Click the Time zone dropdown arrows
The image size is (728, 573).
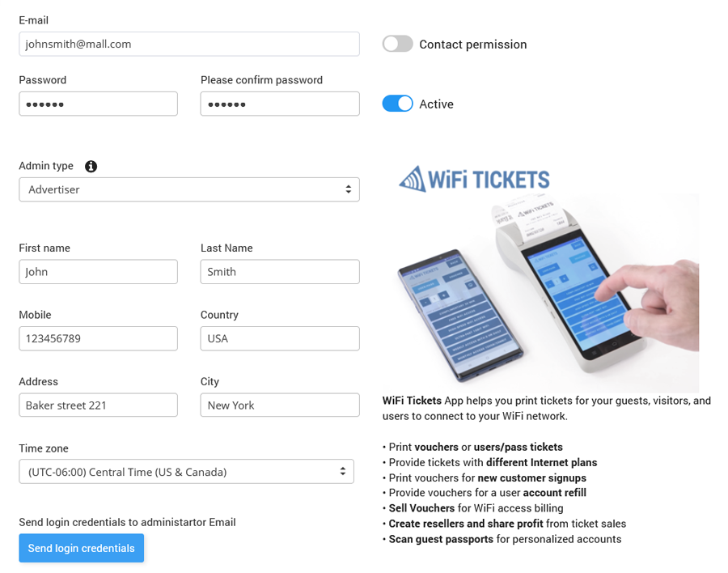click(x=343, y=471)
